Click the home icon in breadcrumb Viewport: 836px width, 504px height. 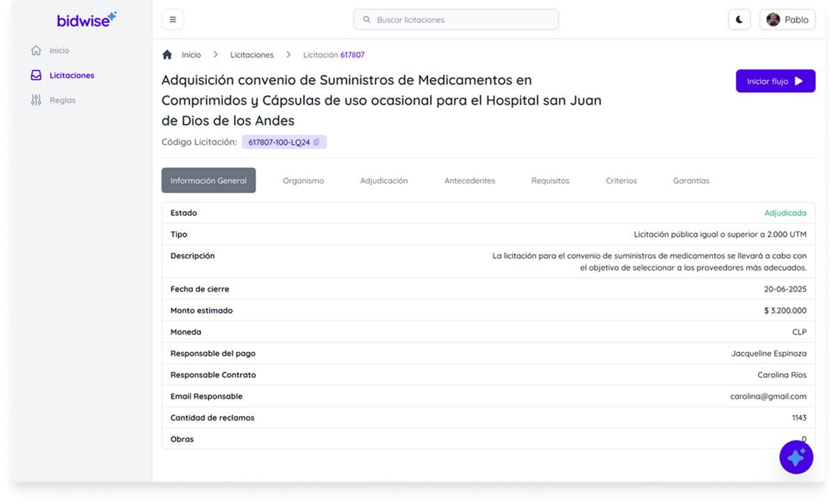coord(167,55)
